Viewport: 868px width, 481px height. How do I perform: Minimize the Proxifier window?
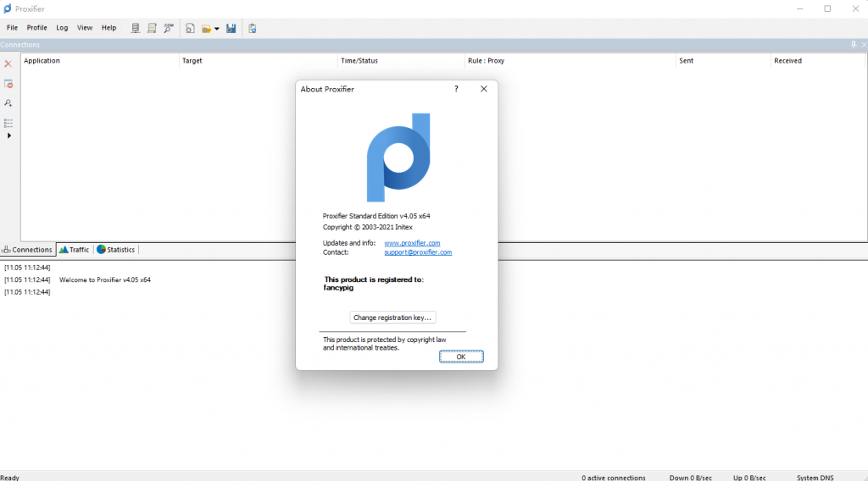[800, 8]
